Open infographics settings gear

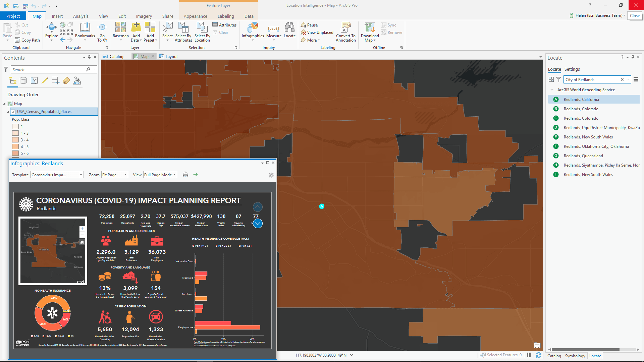click(x=271, y=175)
